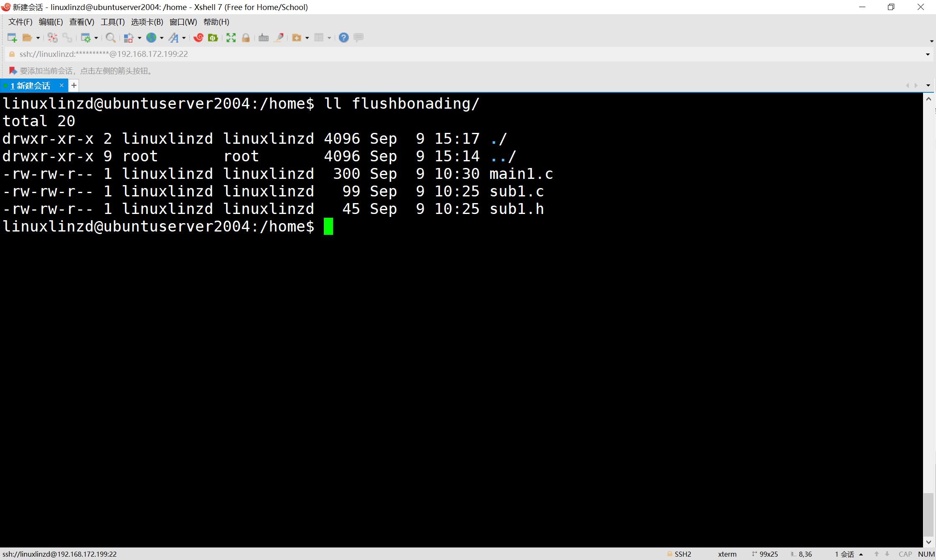Screen dimensions: 936x560
Task: Click the Find magnifier icon
Action: coord(110,38)
